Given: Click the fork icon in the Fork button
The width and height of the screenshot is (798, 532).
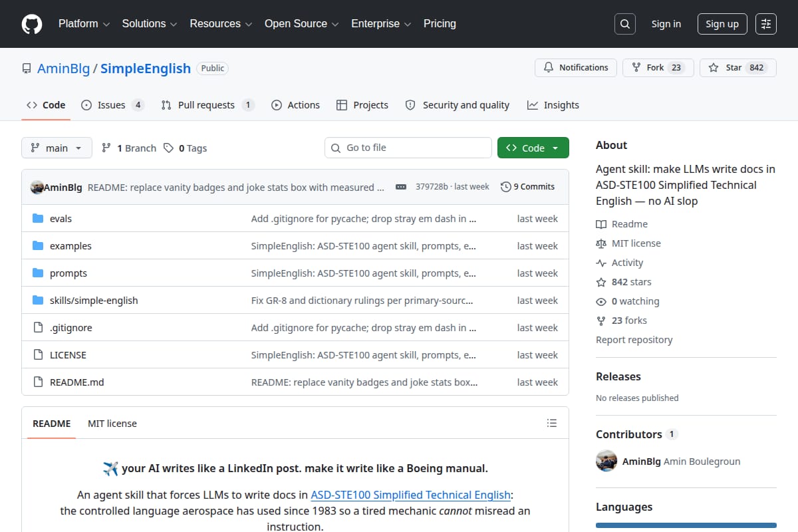Looking at the screenshot, I should click(636, 68).
